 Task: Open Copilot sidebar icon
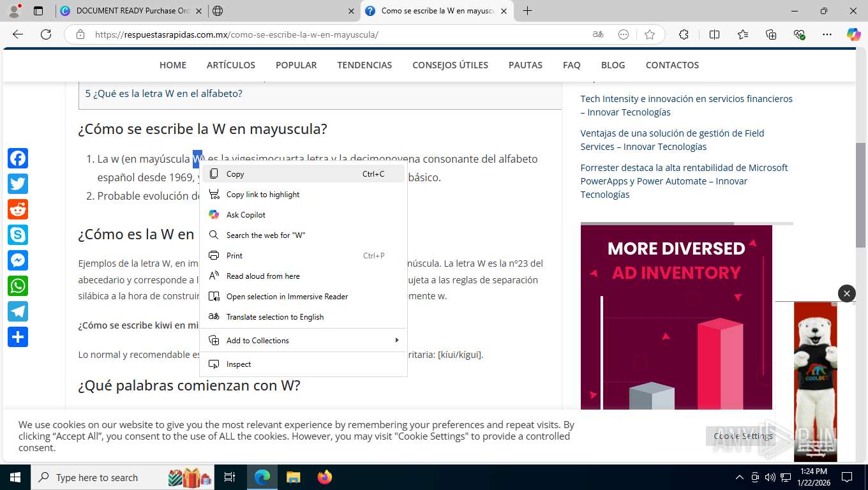pos(854,34)
